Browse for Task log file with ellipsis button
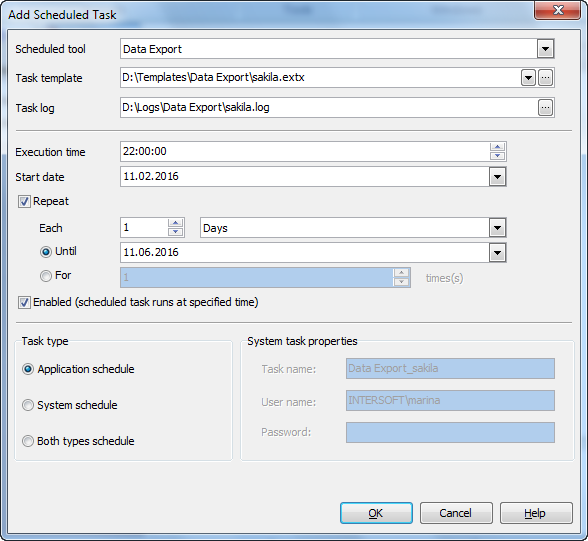 [546, 108]
